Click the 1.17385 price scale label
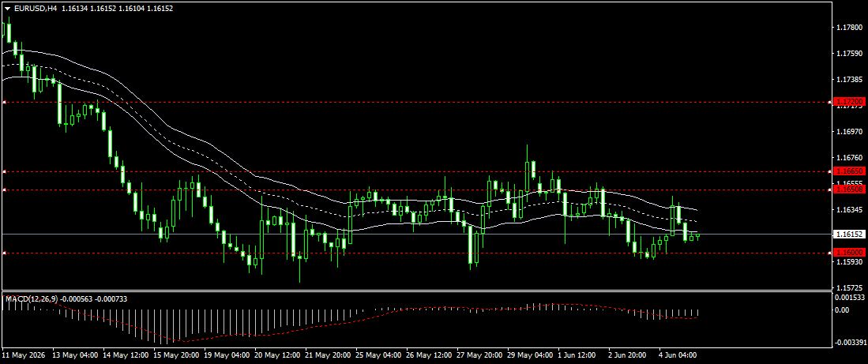 850,80
